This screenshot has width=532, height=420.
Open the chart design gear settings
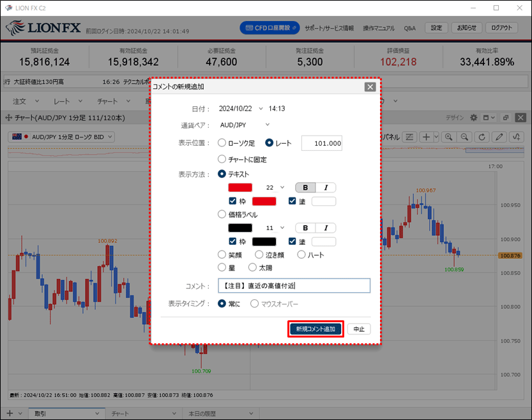[473, 118]
